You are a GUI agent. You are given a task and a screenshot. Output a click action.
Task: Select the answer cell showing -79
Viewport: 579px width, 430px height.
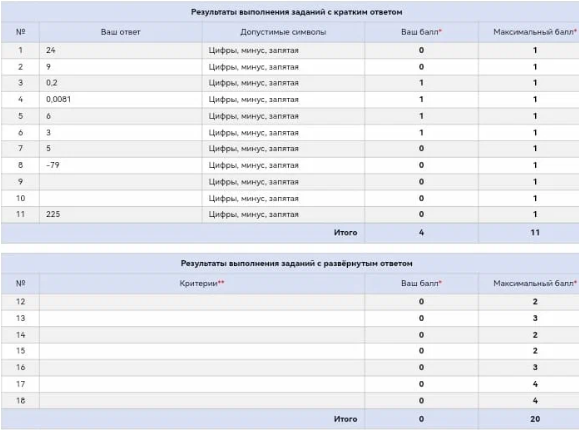[121, 165]
